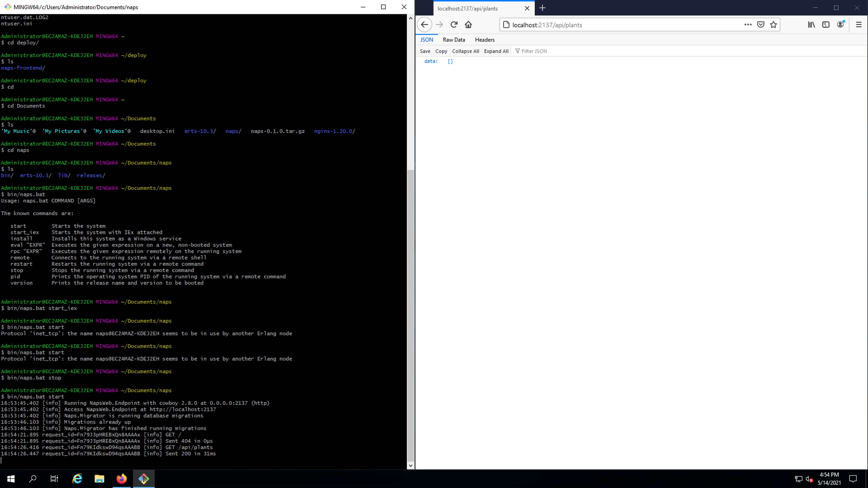Click the Copy JSON button
Image resolution: width=868 pixels, height=488 pixels.
coord(441,51)
